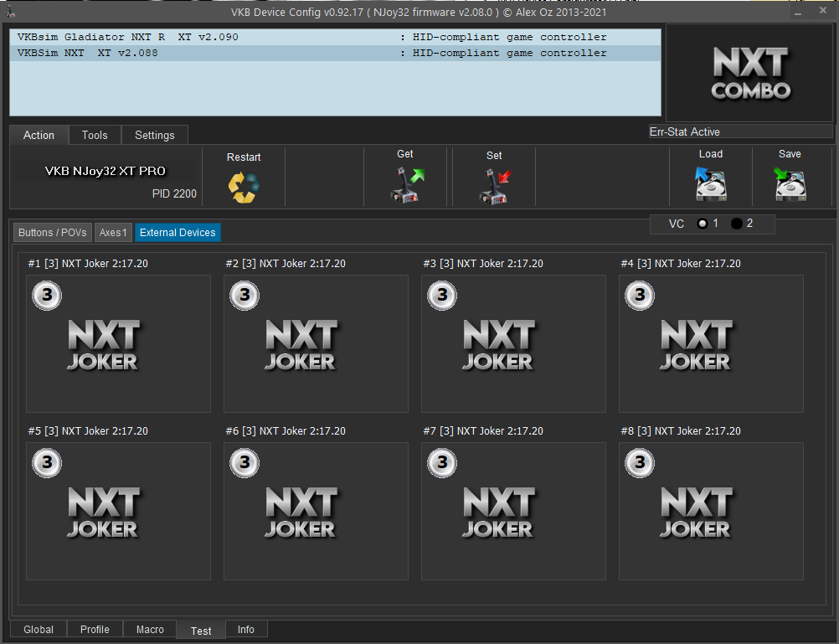Click the Get configuration joystick icon
The width and height of the screenshot is (839, 644).
click(407, 184)
